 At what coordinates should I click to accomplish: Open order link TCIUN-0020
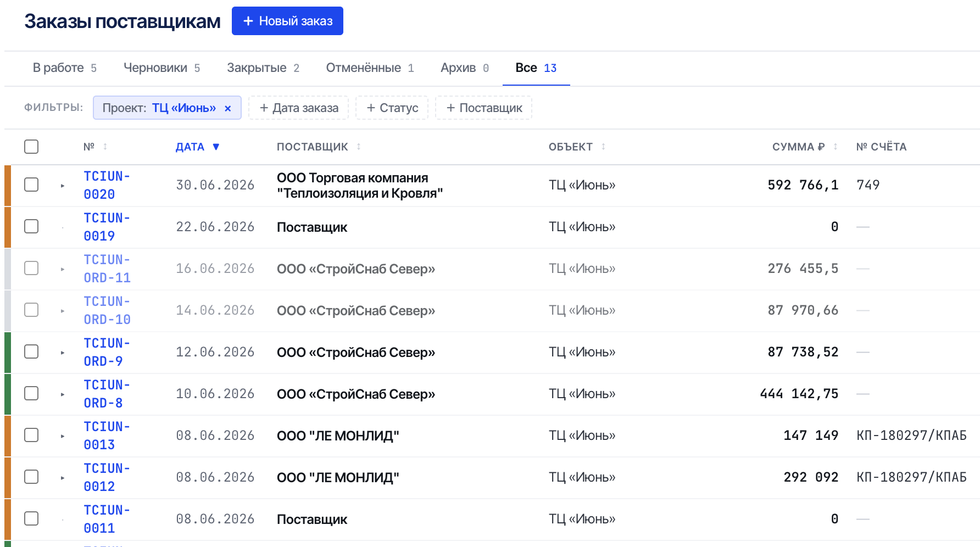point(107,185)
